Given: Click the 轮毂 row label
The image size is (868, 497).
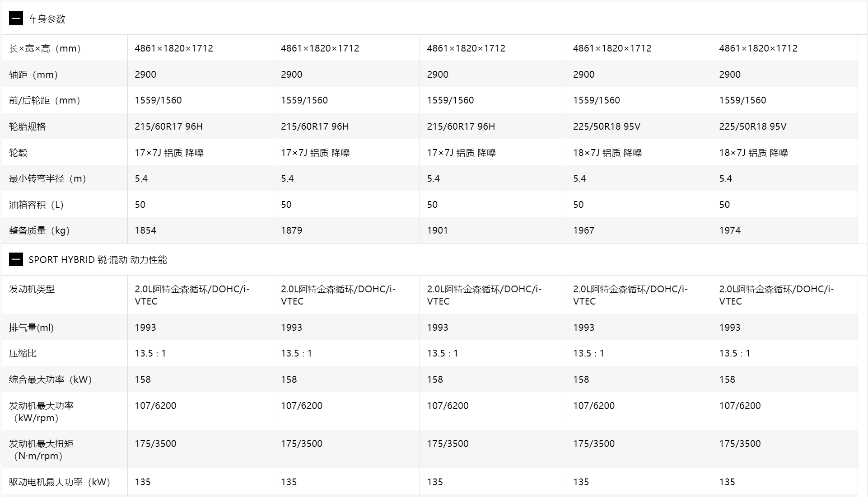Looking at the screenshot, I should tap(18, 153).
